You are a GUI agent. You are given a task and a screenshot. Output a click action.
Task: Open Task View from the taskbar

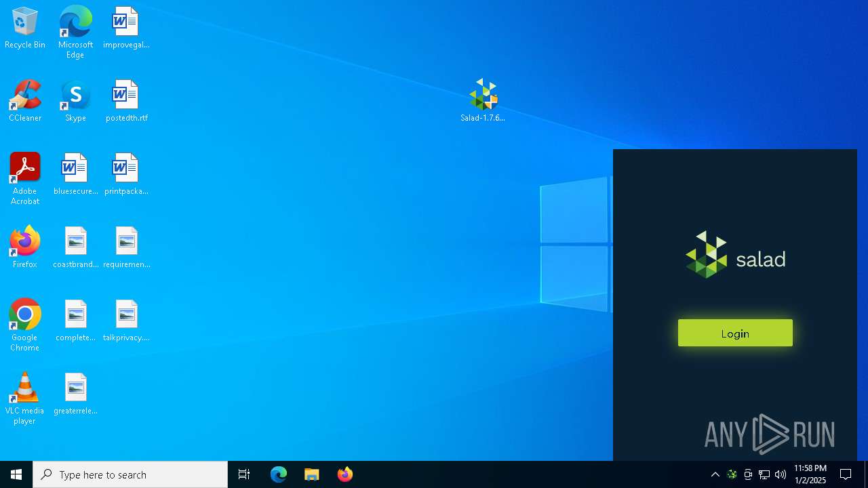244,474
